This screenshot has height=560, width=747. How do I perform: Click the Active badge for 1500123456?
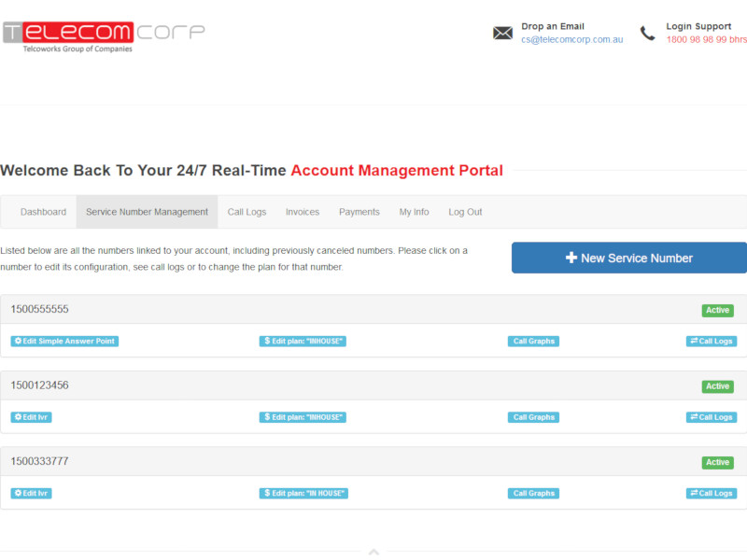[x=717, y=386]
